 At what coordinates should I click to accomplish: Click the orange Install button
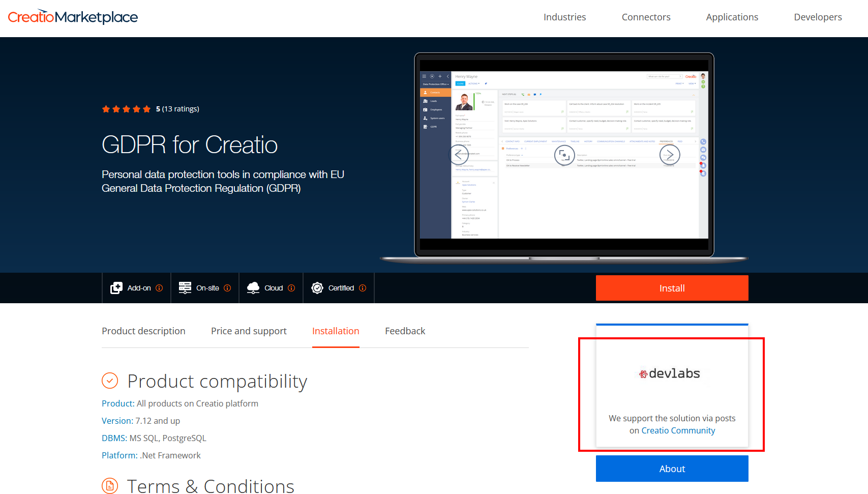pos(672,288)
